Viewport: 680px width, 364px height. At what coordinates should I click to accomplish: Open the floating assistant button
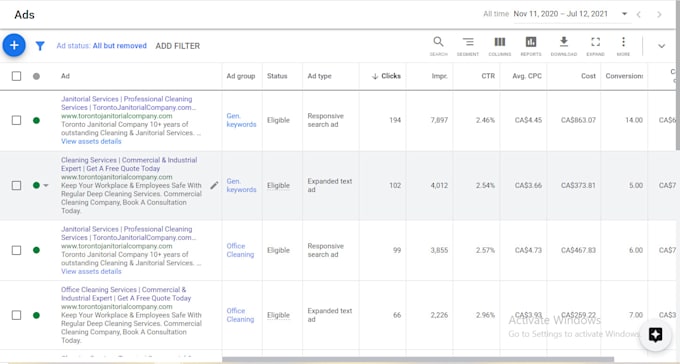(x=655, y=334)
